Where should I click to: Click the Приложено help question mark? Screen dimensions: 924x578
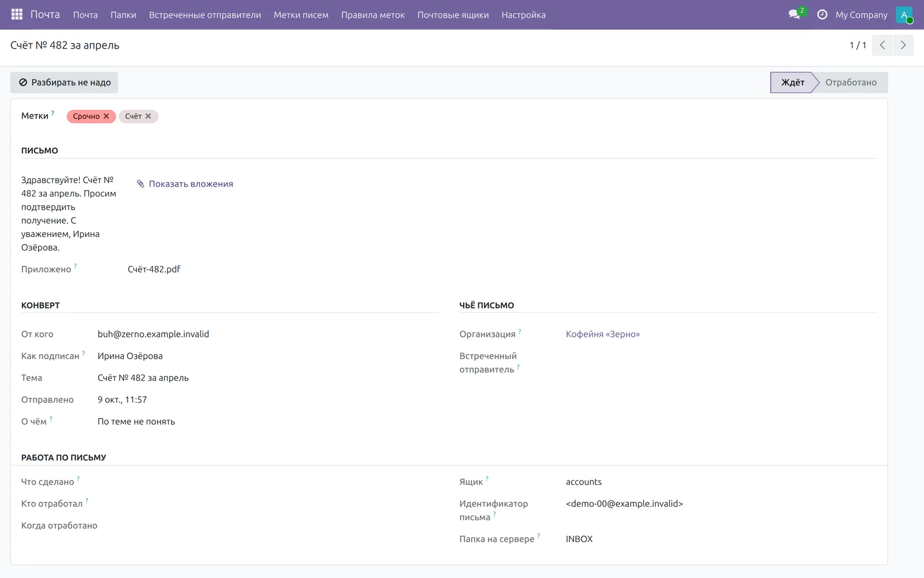click(75, 266)
